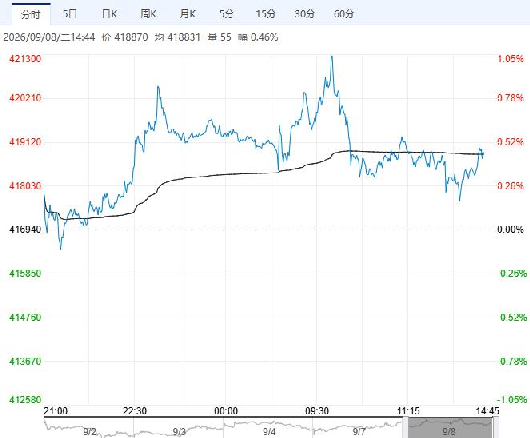Switch to the 30分 interval tab
This screenshot has width=530, height=438.
pyautogui.click(x=305, y=14)
